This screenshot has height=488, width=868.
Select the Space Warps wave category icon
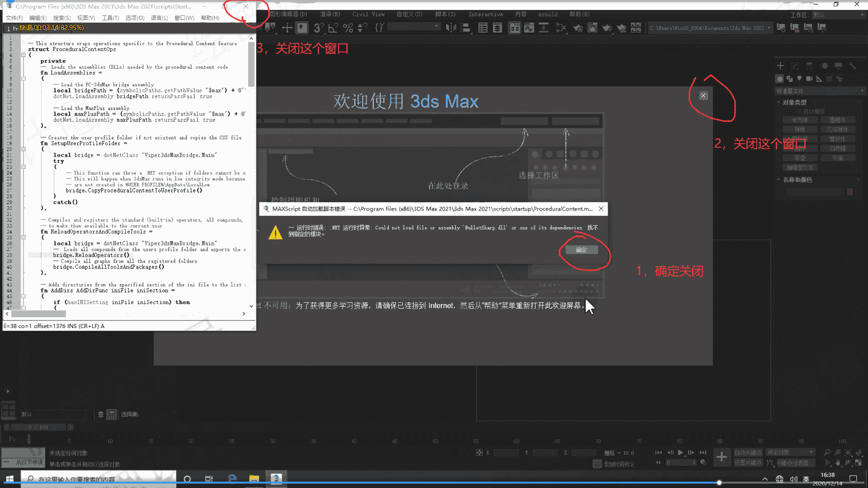click(x=829, y=79)
